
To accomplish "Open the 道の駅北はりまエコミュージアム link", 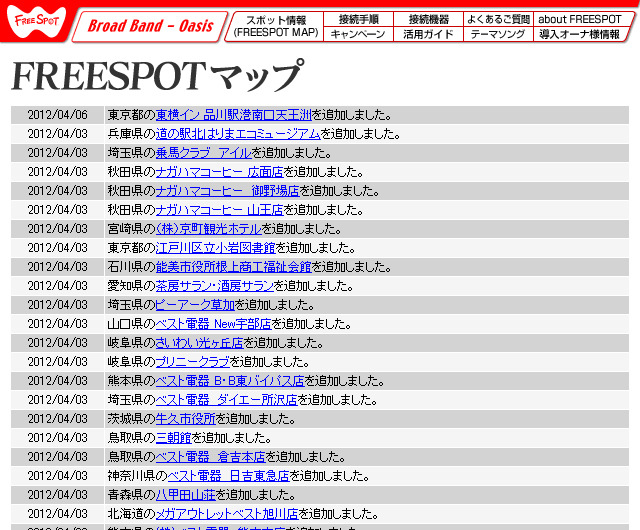I will click(x=238, y=134).
